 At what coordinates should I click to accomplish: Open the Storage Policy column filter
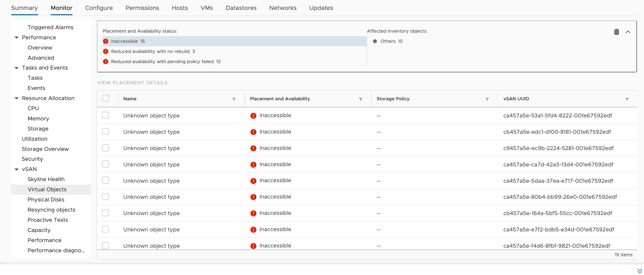[x=487, y=99]
